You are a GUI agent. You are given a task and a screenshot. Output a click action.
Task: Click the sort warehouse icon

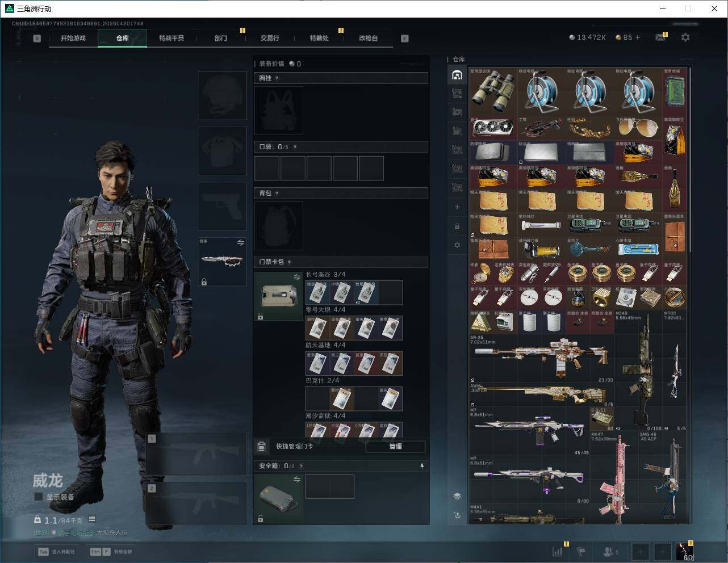pyautogui.click(x=457, y=515)
